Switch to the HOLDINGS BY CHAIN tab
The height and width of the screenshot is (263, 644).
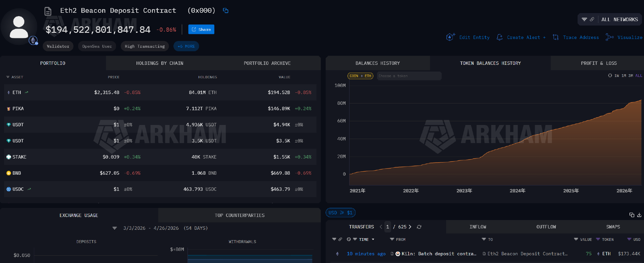tap(160, 63)
